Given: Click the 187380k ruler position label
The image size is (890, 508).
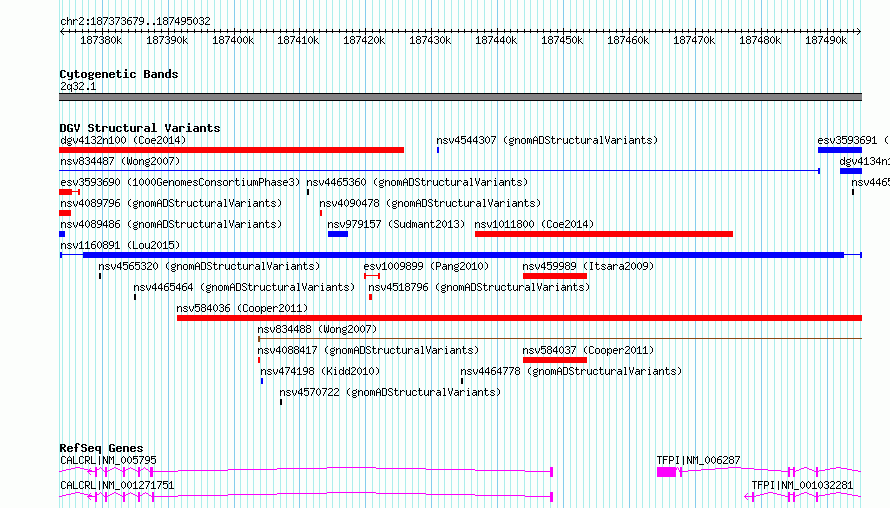Looking at the screenshot, I should click(101, 40).
